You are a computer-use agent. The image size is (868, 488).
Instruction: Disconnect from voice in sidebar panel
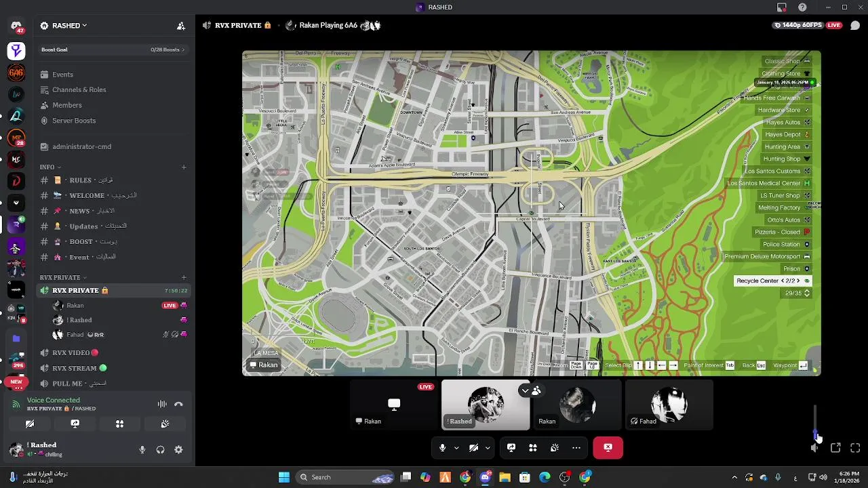coord(178,404)
